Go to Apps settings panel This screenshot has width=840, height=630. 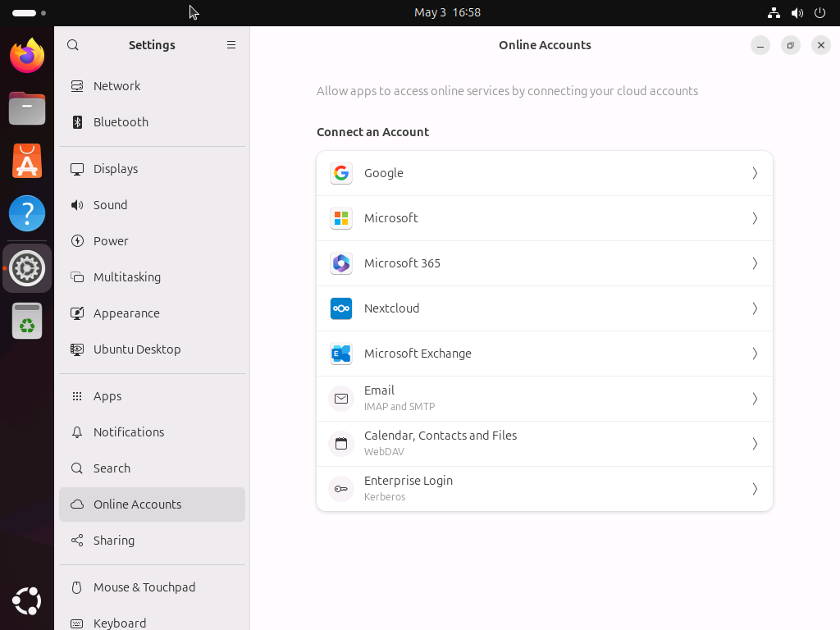152,396
